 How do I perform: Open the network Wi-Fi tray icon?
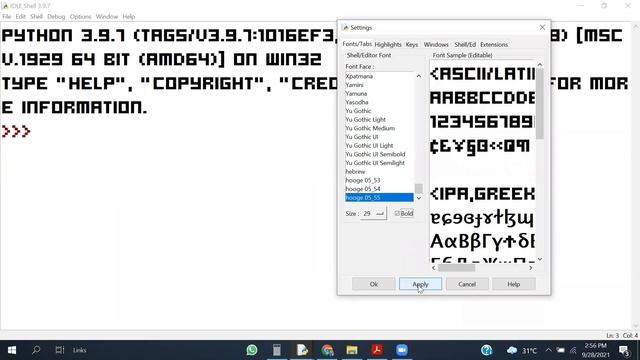tap(573, 350)
